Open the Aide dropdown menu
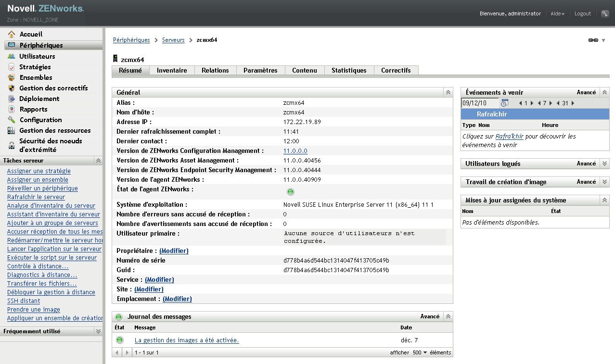Screen dimensions: 615x364 point(557,14)
